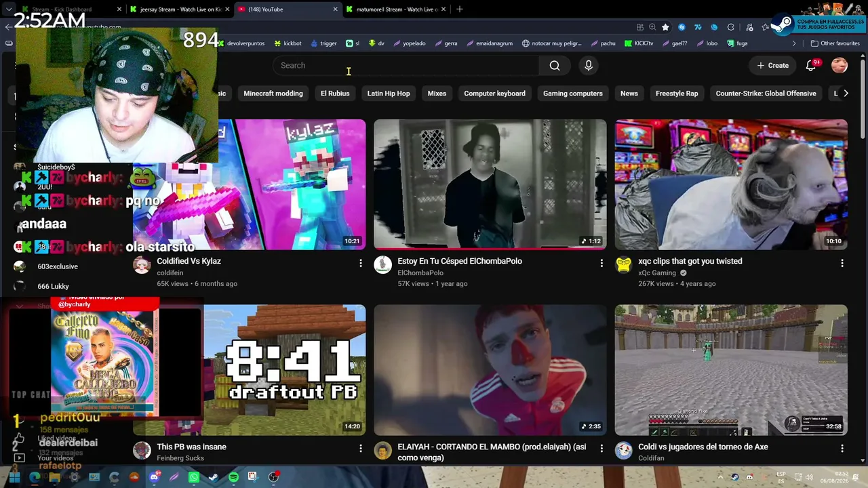This screenshot has height=488, width=868.
Task: Open the trigger bookmark
Action: click(323, 43)
